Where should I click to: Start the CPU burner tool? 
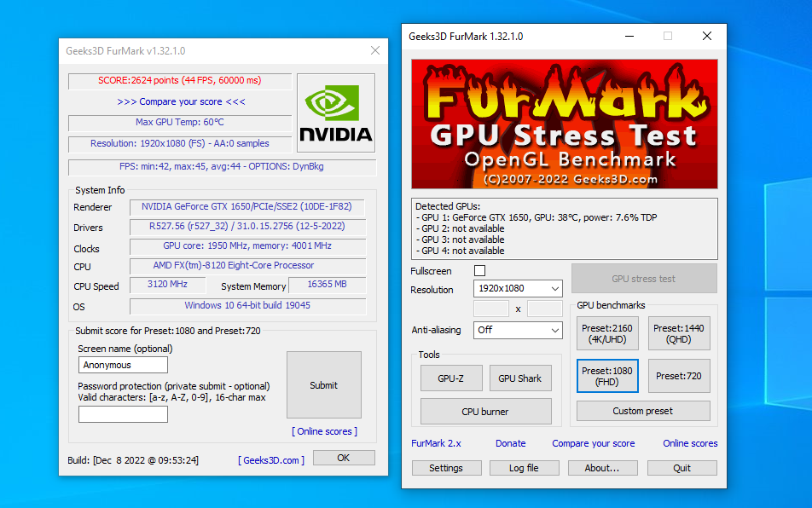pos(486,412)
